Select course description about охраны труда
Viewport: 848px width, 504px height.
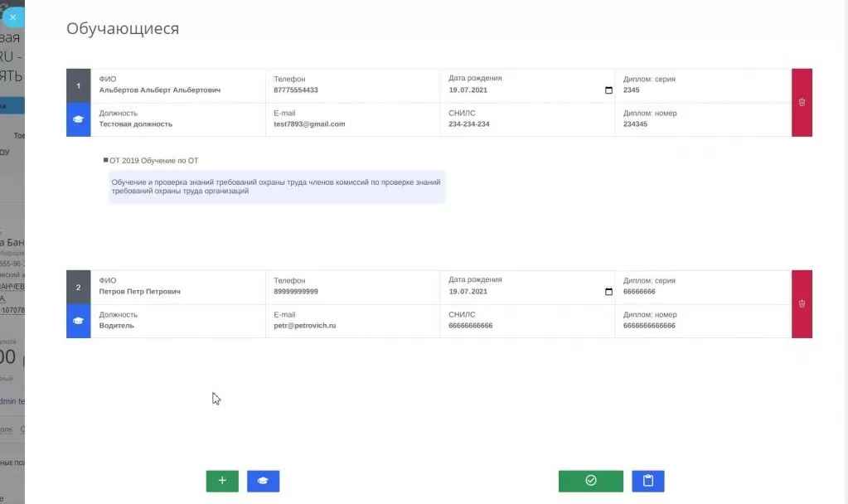click(276, 187)
